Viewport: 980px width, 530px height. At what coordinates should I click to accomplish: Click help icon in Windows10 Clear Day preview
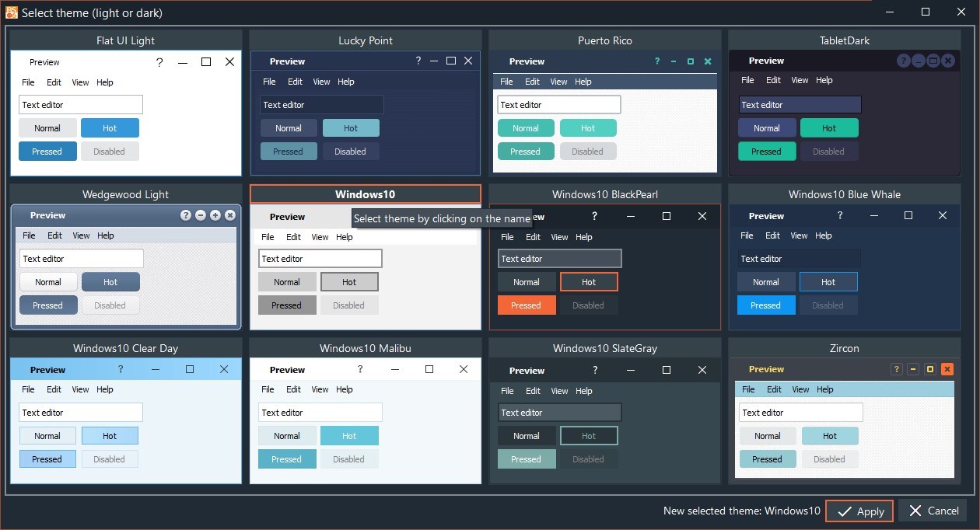point(121,370)
